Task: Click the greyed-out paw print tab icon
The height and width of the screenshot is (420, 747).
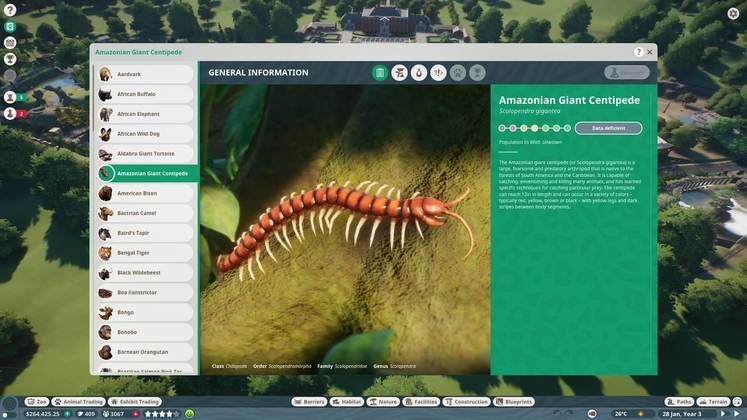Action: click(458, 73)
